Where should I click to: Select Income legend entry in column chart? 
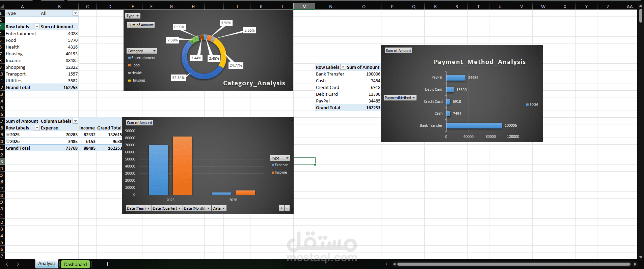point(279,173)
